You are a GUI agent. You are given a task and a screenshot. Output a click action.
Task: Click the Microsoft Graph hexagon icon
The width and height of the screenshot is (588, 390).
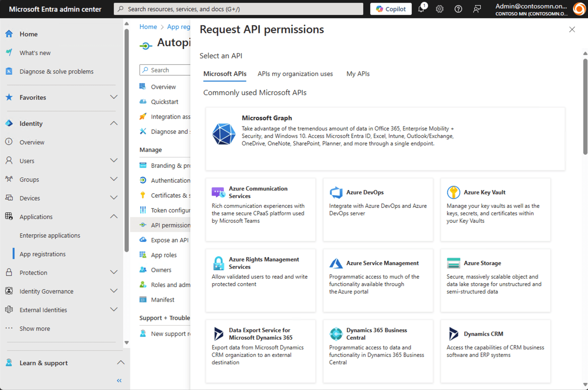click(x=223, y=134)
